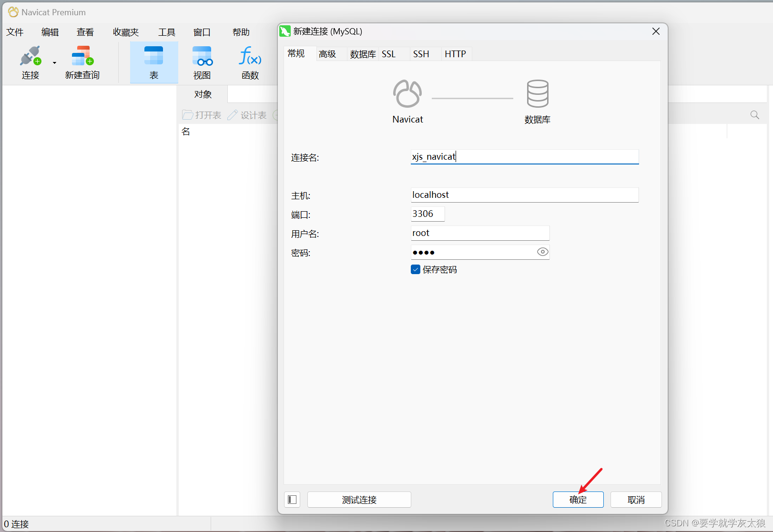Open the 窗口 menu

pyautogui.click(x=202, y=32)
